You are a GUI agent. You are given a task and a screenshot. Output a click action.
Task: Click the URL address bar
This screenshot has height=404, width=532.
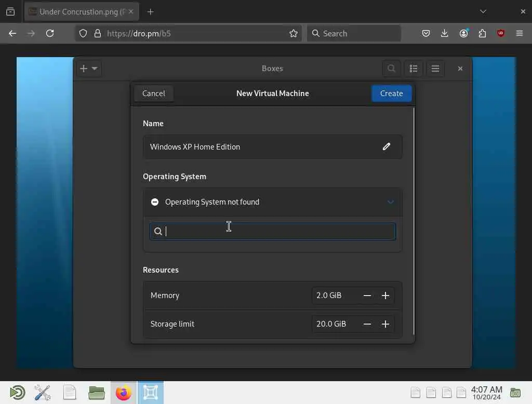[x=188, y=33]
